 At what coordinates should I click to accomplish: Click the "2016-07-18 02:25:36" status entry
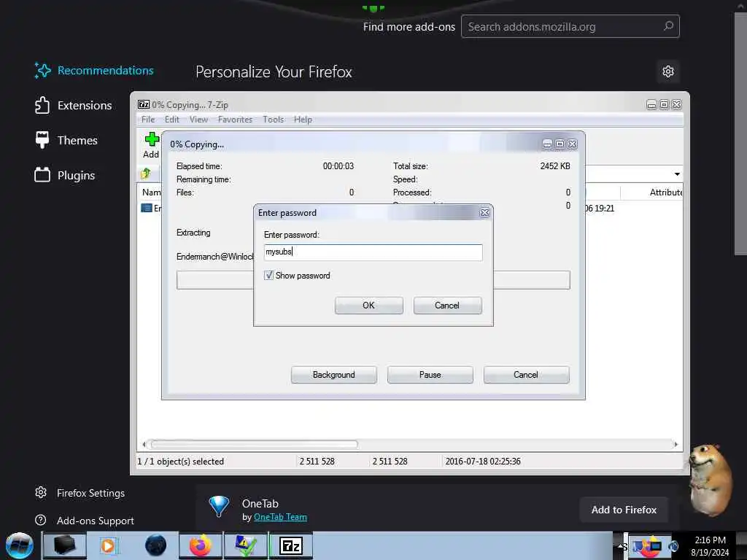click(483, 462)
